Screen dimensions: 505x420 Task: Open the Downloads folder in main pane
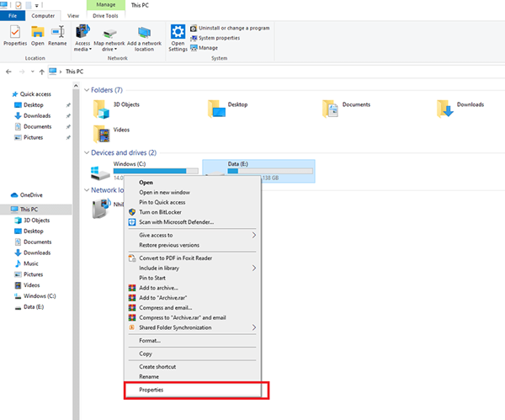[444, 106]
